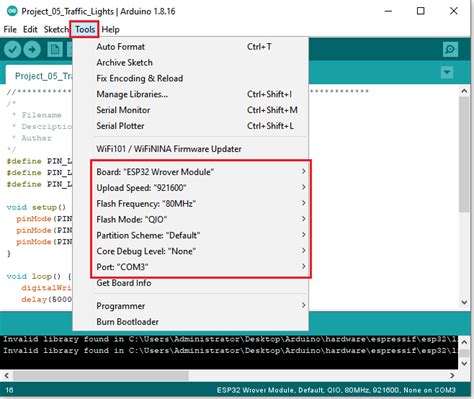Screen dimensions: 474x399
Task: Select Burn Bootloader entry
Action: pyautogui.click(x=190, y=322)
